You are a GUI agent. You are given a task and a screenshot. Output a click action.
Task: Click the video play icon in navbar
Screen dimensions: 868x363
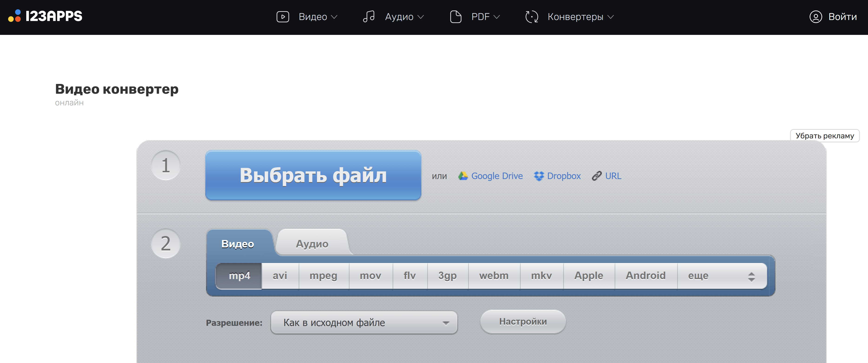click(282, 17)
